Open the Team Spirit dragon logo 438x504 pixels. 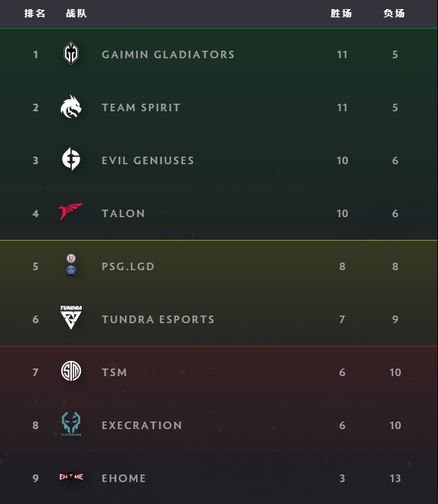(x=71, y=107)
